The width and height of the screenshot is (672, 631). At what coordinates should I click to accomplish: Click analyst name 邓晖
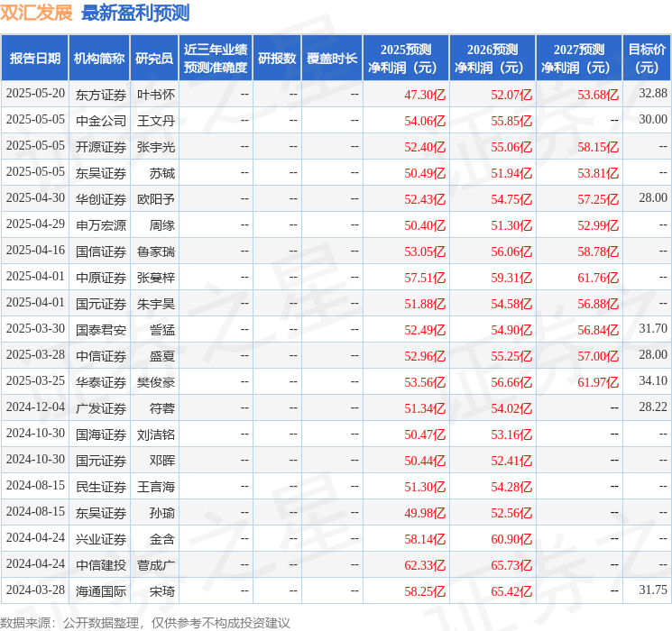[162, 461]
